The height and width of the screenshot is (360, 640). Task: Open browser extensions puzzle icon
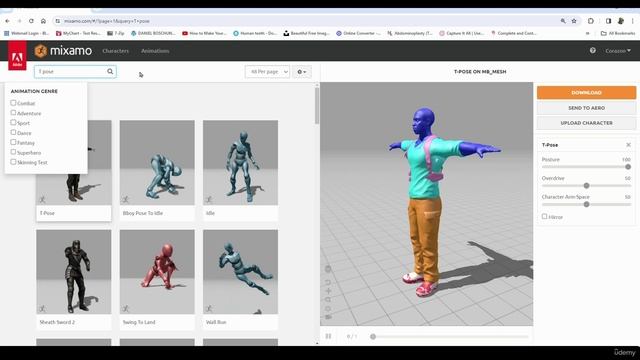tap(591, 21)
